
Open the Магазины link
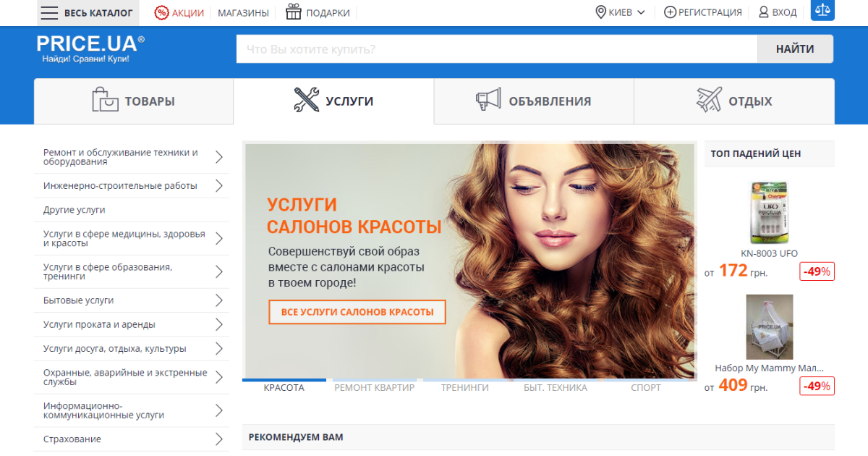click(x=243, y=12)
